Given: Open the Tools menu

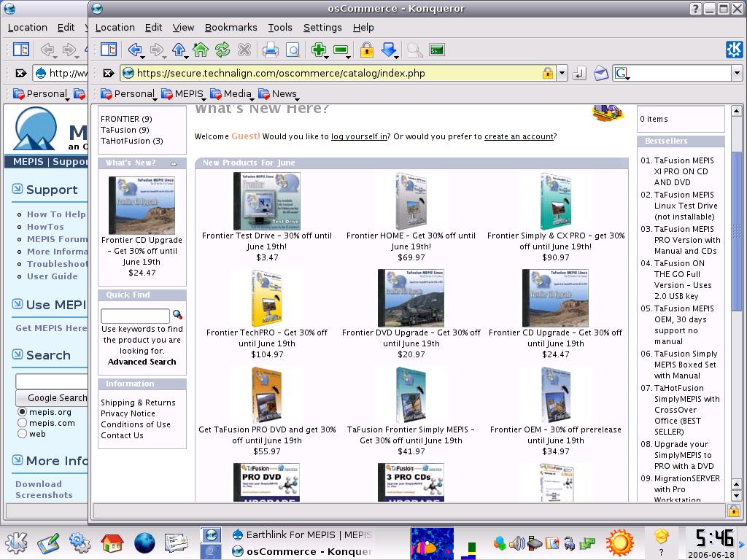Looking at the screenshot, I should [279, 28].
